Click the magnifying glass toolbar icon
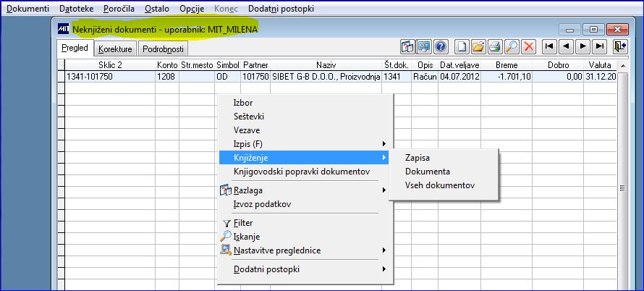The image size is (644, 291). 512,47
